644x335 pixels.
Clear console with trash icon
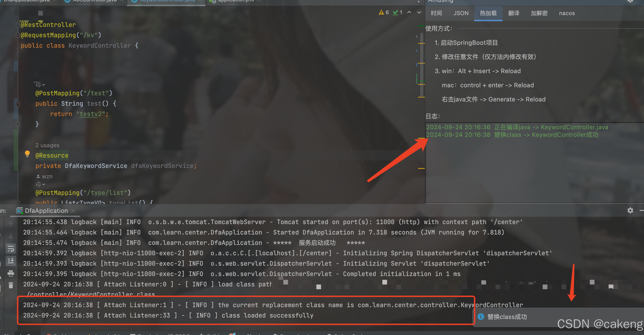11,285
